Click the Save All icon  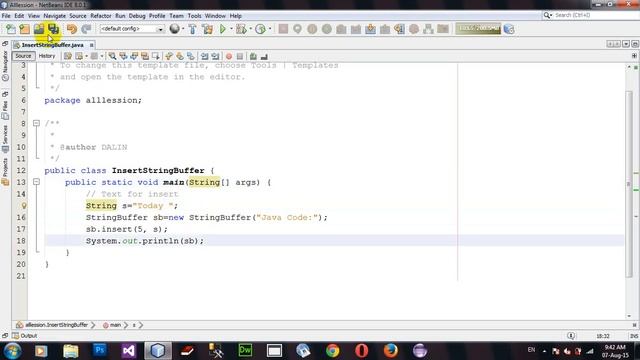coord(53,29)
